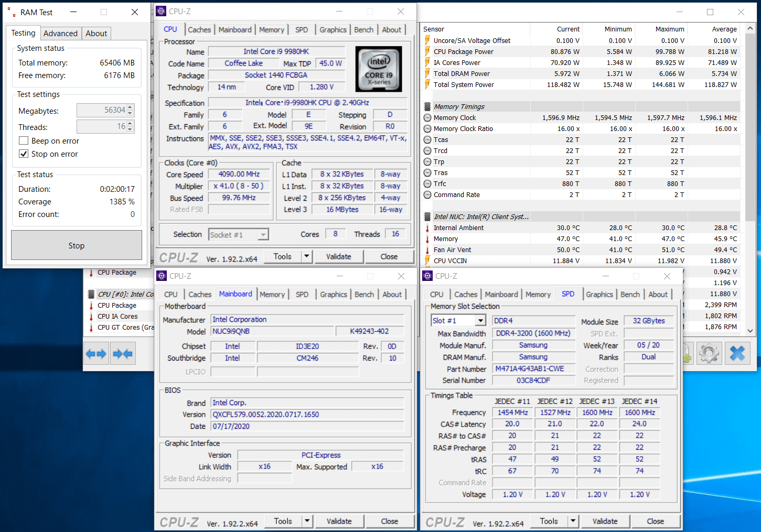Click the NUC9i9QNB model field
The height and width of the screenshot is (532, 761).
(x=272, y=331)
